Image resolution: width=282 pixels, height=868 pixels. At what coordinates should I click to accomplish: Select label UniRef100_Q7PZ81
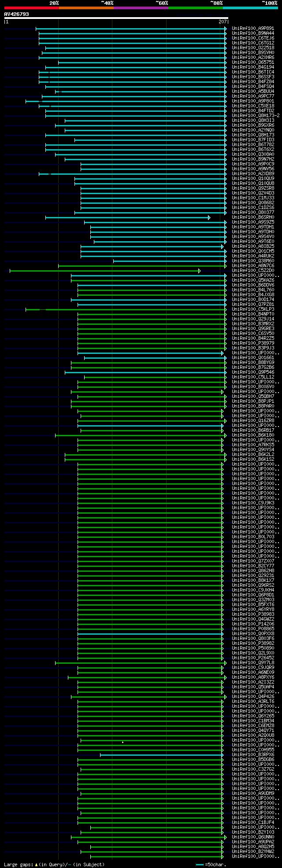[253, 305]
